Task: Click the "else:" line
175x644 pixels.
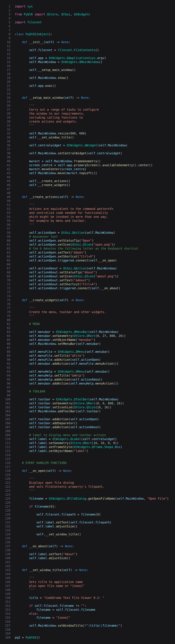Action: pyautogui.click(x=33, y=614)
